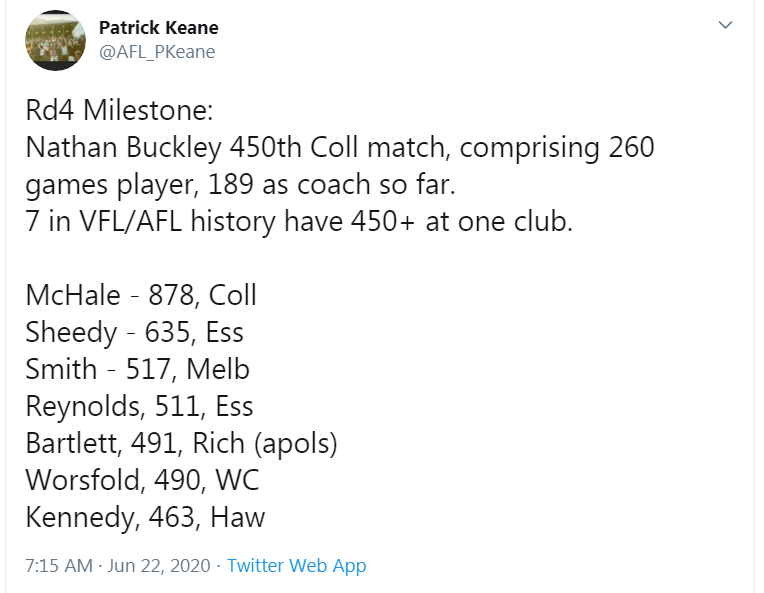Select the 'Reynolds, 511, Ess' line

coord(139,406)
